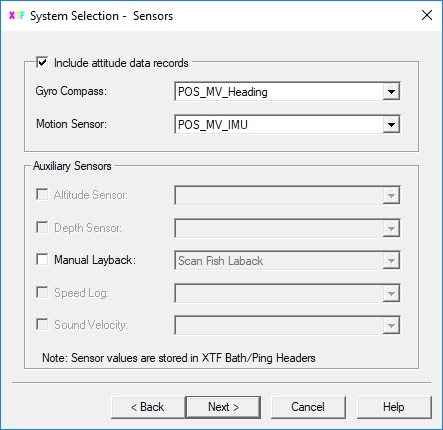Go back with the < Back button
The image size is (443, 430).
coord(148,407)
